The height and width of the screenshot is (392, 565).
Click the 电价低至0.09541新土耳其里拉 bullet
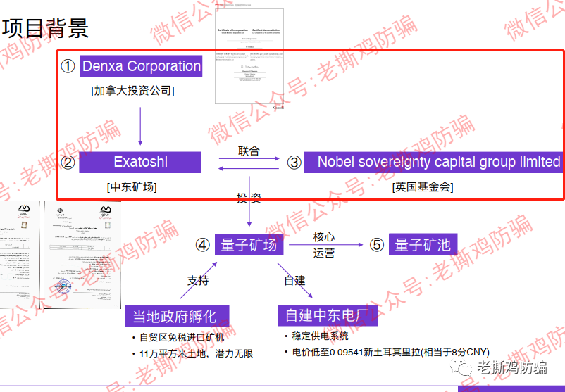[x=387, y=352]
